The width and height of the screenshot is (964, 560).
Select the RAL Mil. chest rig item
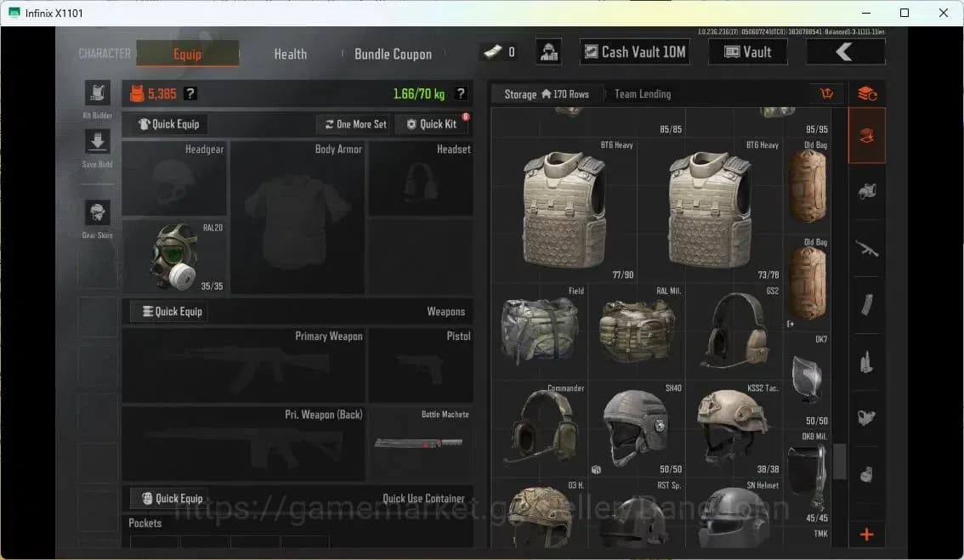click(x=637, y=331)
